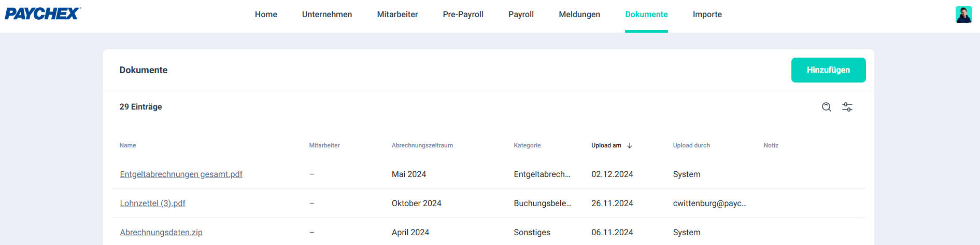Open the Home tab
Viewport: 980px width, 245px height.
[266, 15]
